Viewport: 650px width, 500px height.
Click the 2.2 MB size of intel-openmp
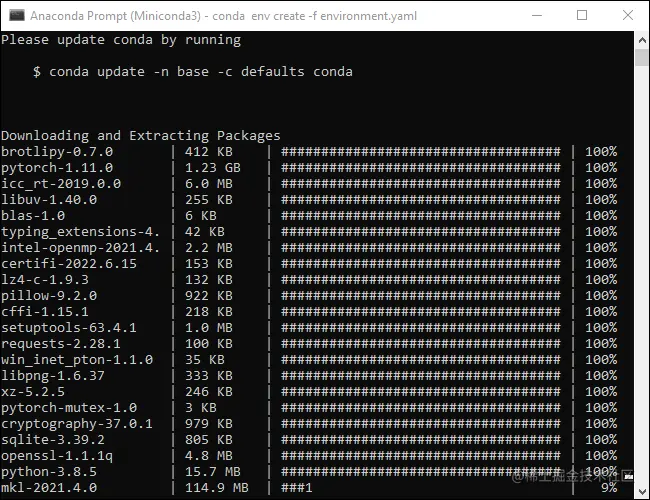[x=209, y=248]
